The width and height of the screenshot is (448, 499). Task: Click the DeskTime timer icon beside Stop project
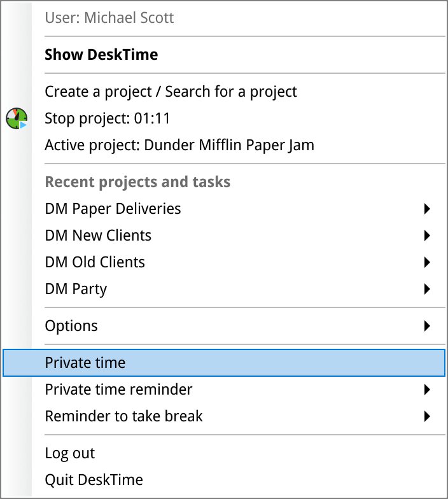click(17, 118)
